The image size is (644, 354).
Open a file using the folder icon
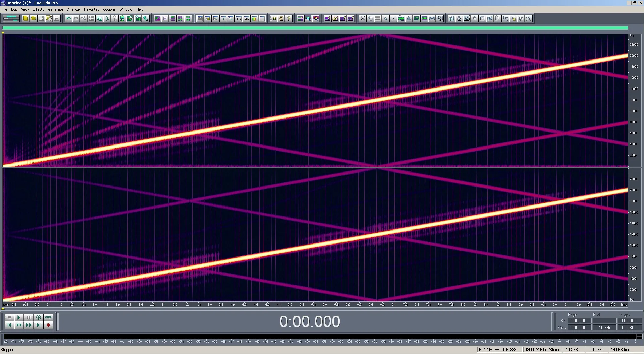coord(34,18)
